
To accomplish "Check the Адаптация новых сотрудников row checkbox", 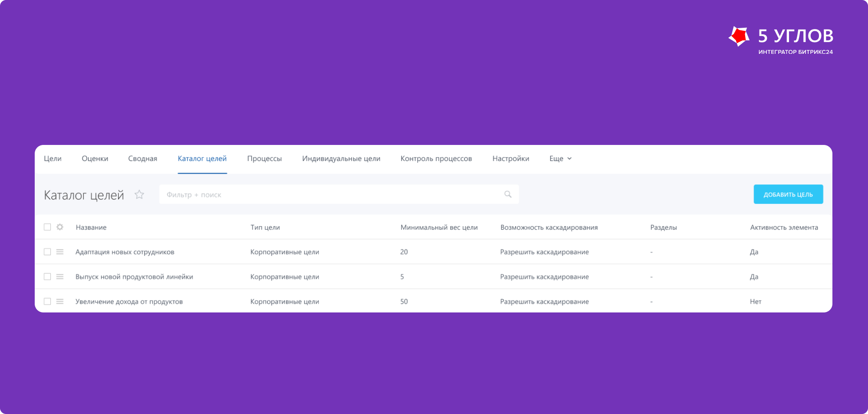I will (x=47, y=252).
